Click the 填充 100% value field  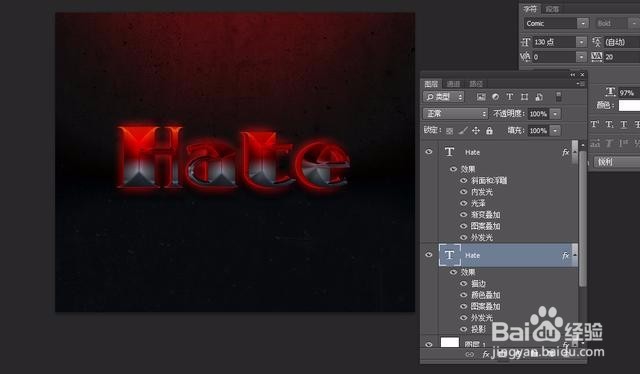538,131
